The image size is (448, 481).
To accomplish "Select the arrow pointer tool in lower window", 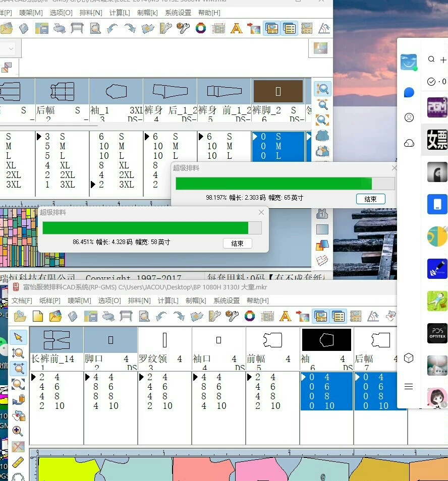I will 18,337.
